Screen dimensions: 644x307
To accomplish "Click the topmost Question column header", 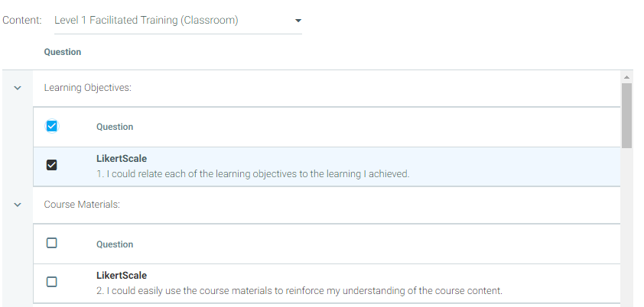I will [x=63, y=52].
